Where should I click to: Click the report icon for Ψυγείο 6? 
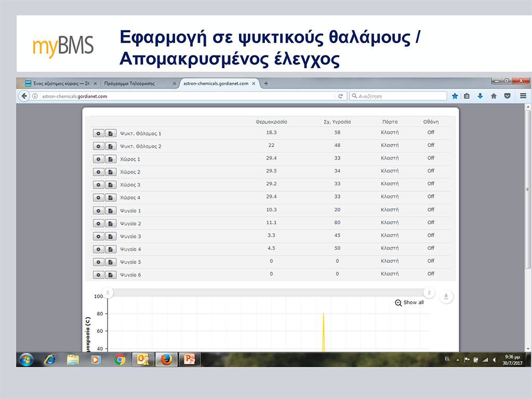click(x=110, y=275)
